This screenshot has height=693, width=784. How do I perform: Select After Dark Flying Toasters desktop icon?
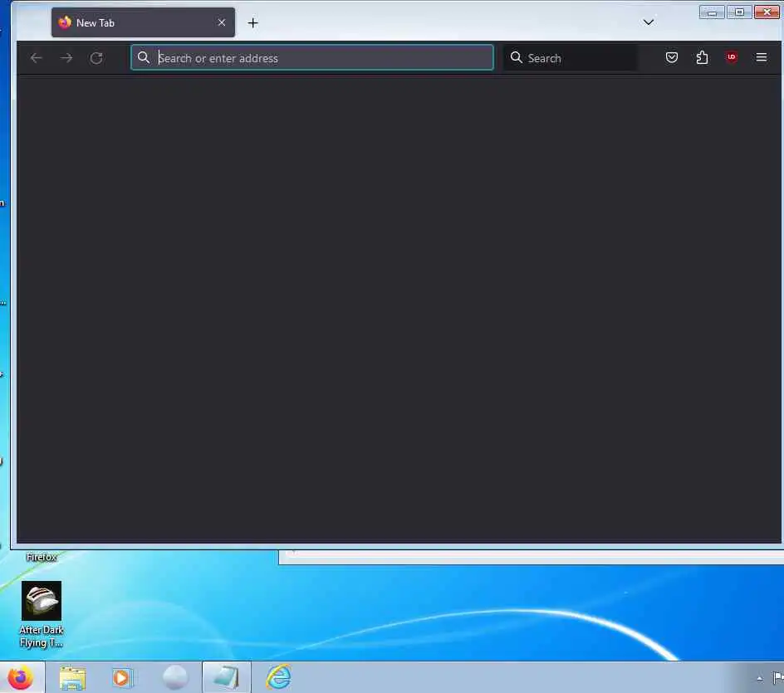42,614
